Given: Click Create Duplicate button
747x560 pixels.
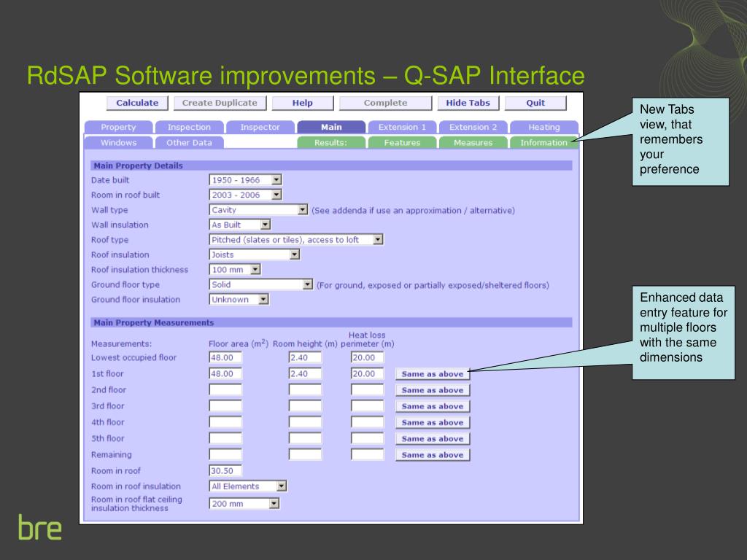Looking at the screenshot, I should pos(220,103).
